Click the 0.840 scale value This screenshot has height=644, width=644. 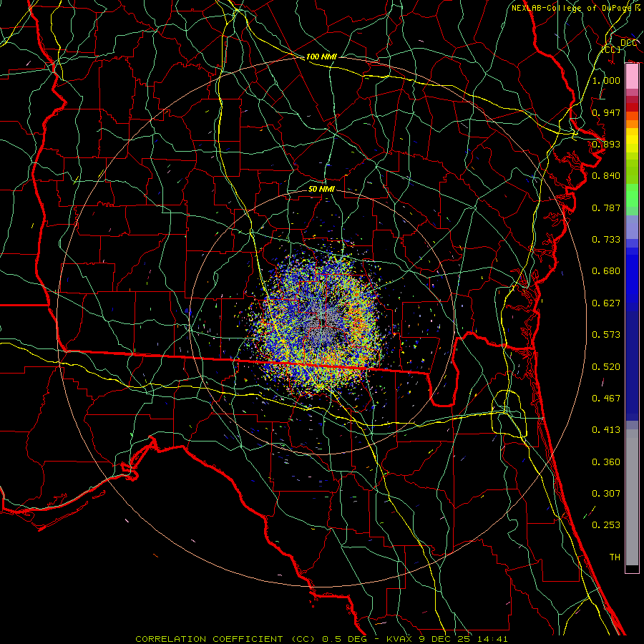pos(606,176)
